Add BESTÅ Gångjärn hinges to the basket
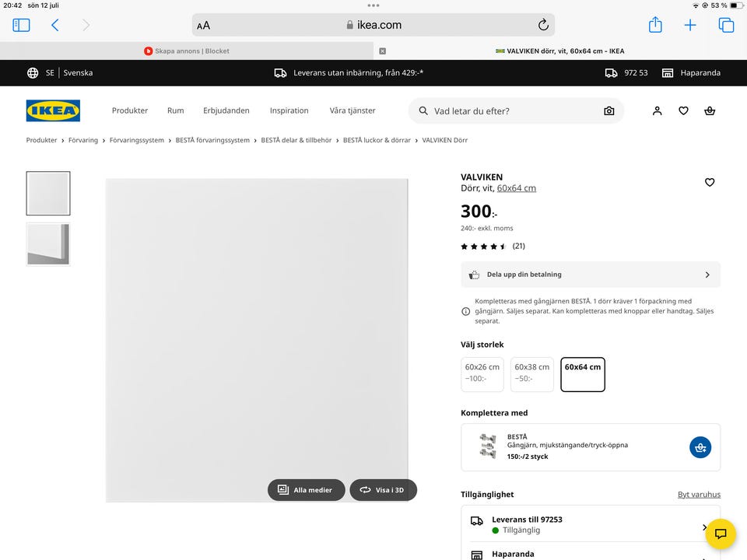 700,448
